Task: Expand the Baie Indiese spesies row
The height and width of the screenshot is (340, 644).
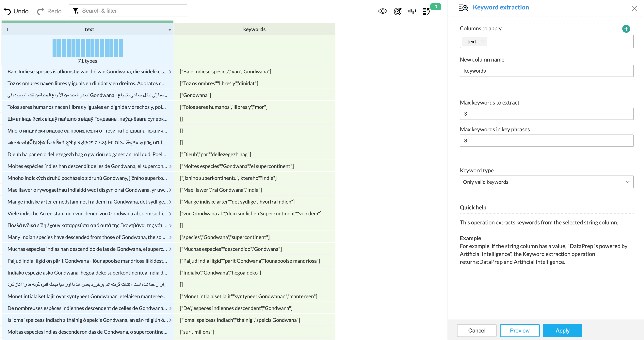Action: [x=170, y=72]
